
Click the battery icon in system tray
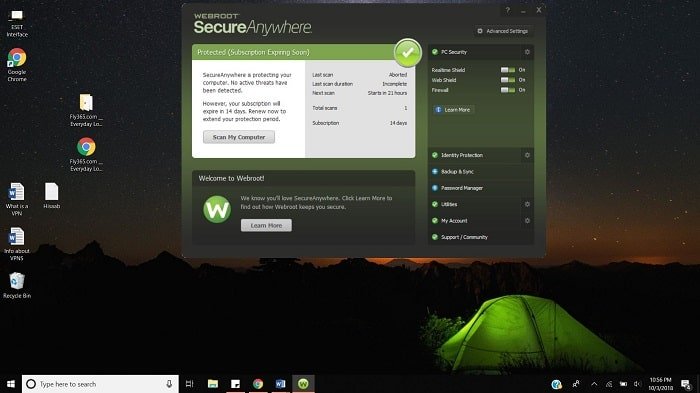pyautogui.click(x=623, y=384)
